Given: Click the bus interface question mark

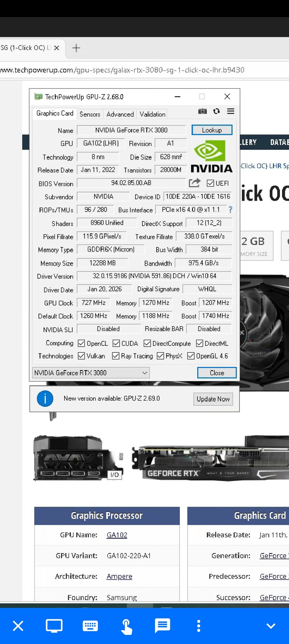Looking at the screenshot, I should [230, 210].
